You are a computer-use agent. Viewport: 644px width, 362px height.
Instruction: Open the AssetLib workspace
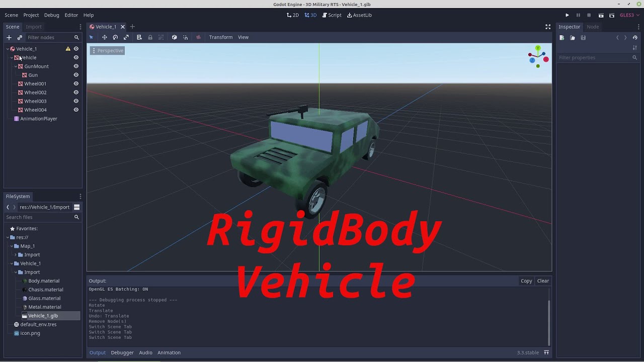[x=359, y=15]
